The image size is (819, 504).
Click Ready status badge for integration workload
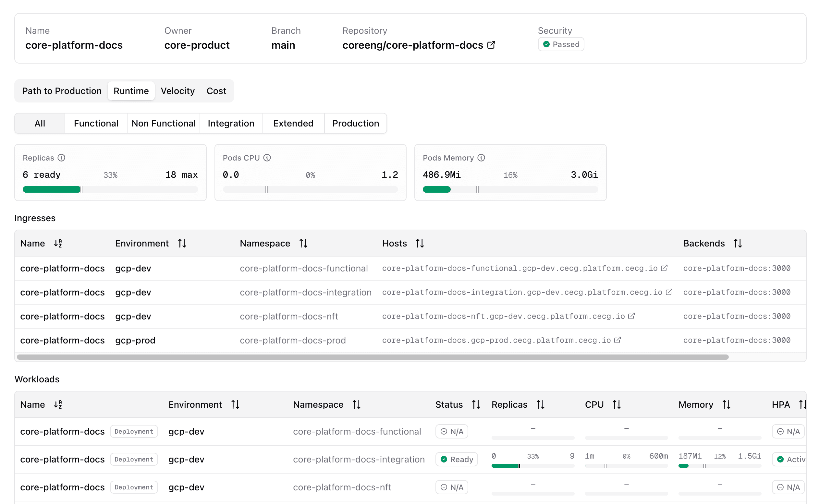coord(457,459)
